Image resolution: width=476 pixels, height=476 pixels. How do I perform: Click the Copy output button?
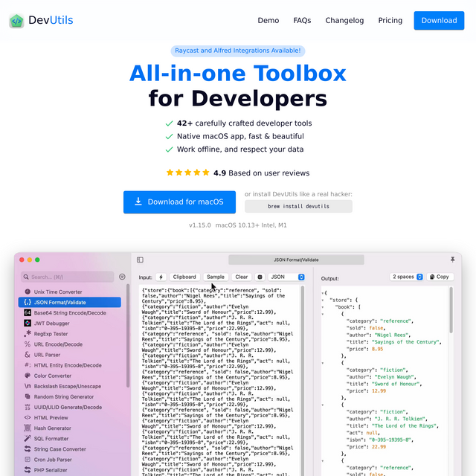(x=440, y=277)
